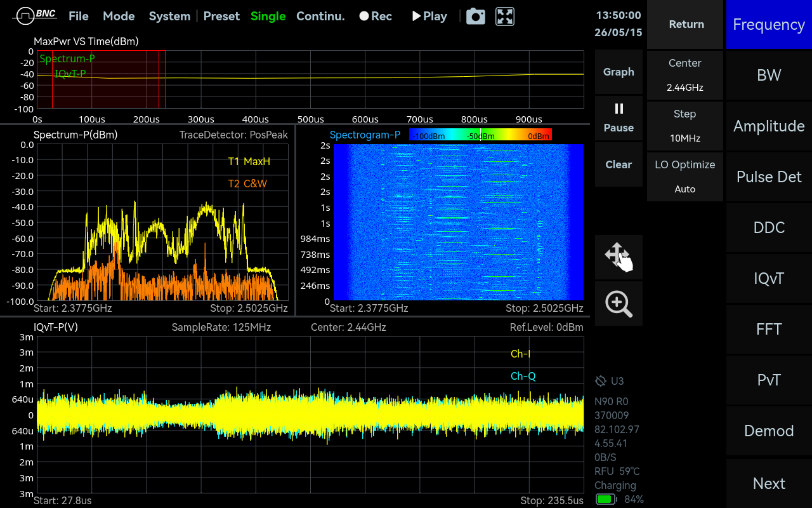This screenshot has height=508, width=812.
Task: Open the File menu
Action: tap(79, 17)
